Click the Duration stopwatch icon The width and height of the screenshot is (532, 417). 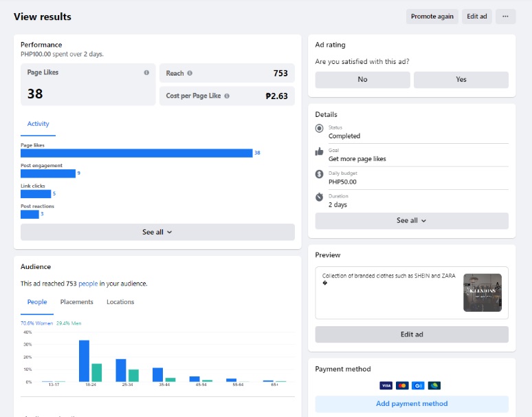point(319,197)
